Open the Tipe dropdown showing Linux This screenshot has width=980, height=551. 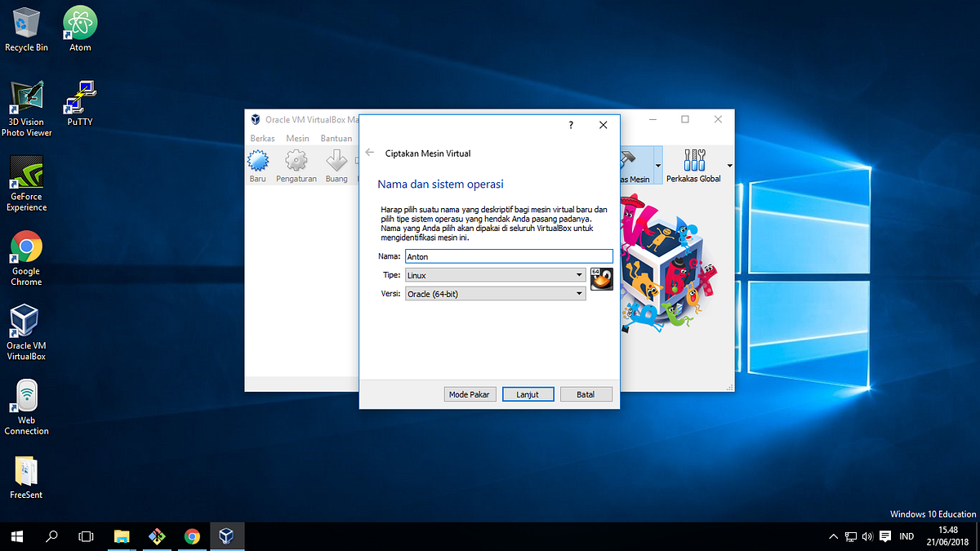tap(581, 275)
